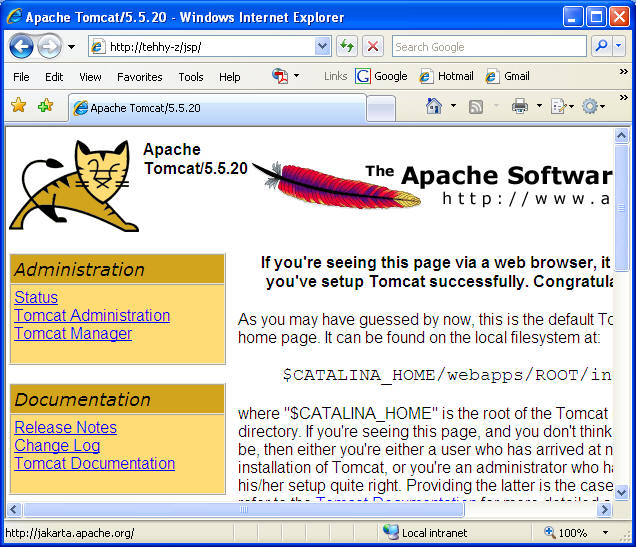
Task: Click the Apache feather logo image
Action: click(337, 184)
